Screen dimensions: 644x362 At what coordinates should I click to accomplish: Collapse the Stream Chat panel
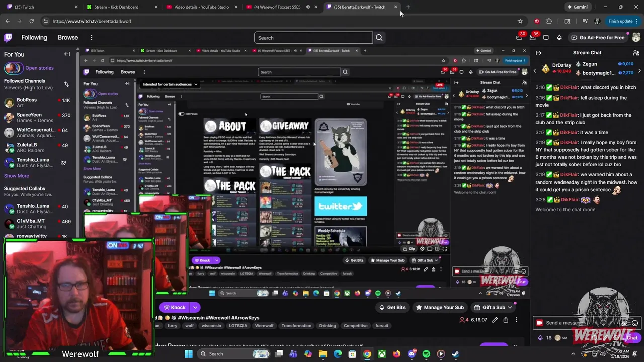539,53
